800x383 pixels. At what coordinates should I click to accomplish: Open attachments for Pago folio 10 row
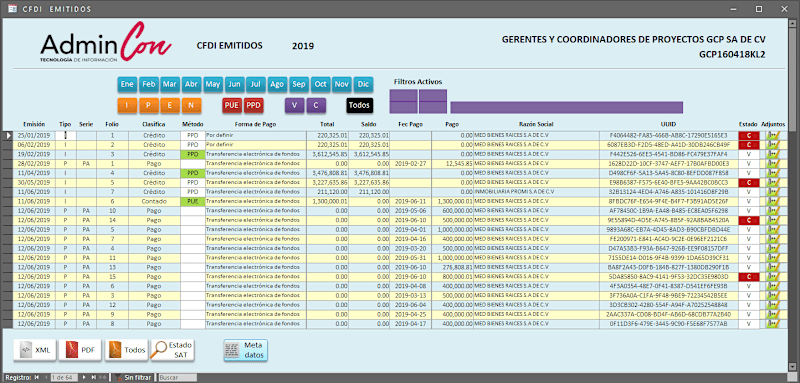[774, 211]
